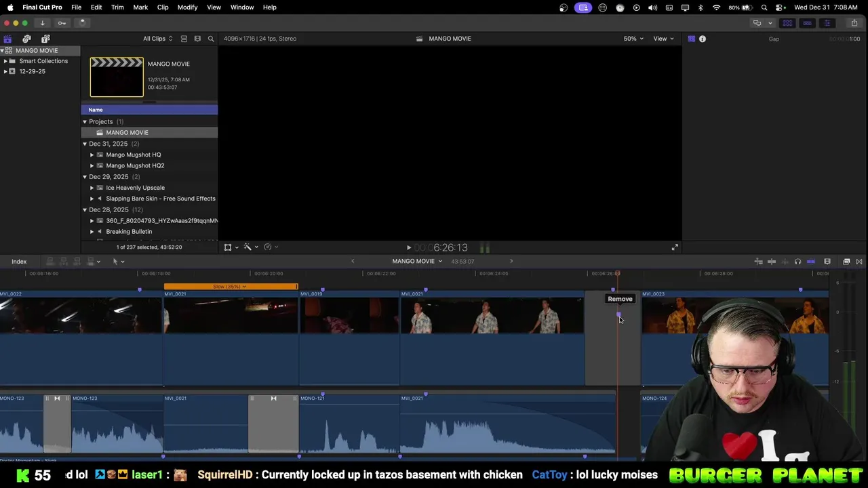
Task: Show the Libraries sidebar clapper icon
Action: coord(7,39)
